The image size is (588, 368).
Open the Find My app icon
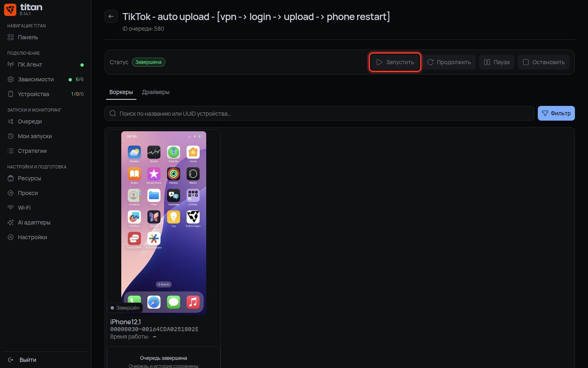pyautogui.click(x=174, y=152)
